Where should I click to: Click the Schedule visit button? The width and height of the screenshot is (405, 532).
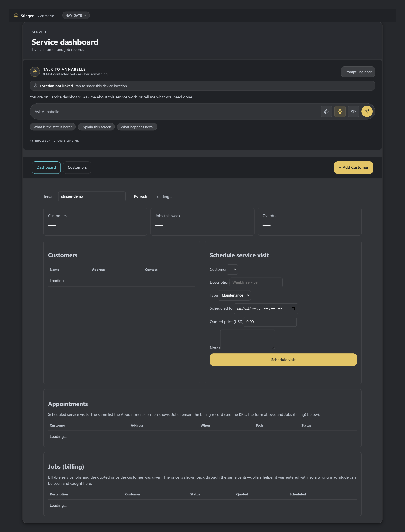tap(283, 359)
